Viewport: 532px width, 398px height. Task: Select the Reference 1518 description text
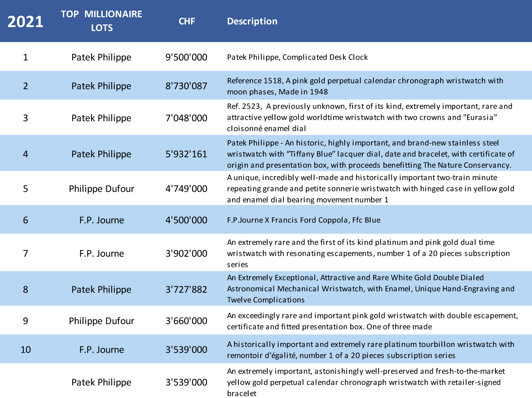365,86
